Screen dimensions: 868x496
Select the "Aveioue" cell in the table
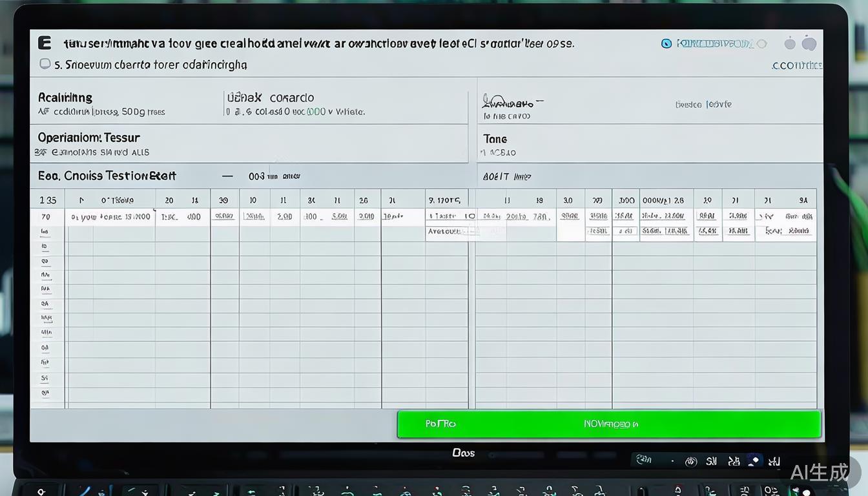pos(444,231)
